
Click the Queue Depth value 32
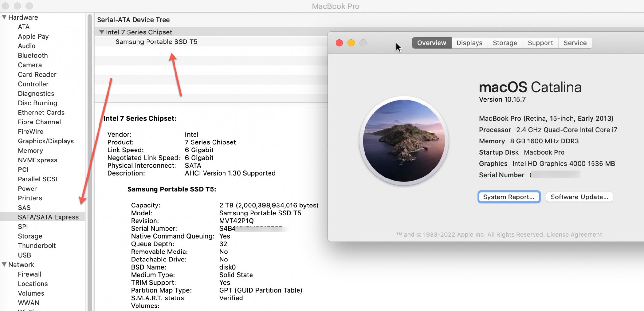click(x=223, y=244)
